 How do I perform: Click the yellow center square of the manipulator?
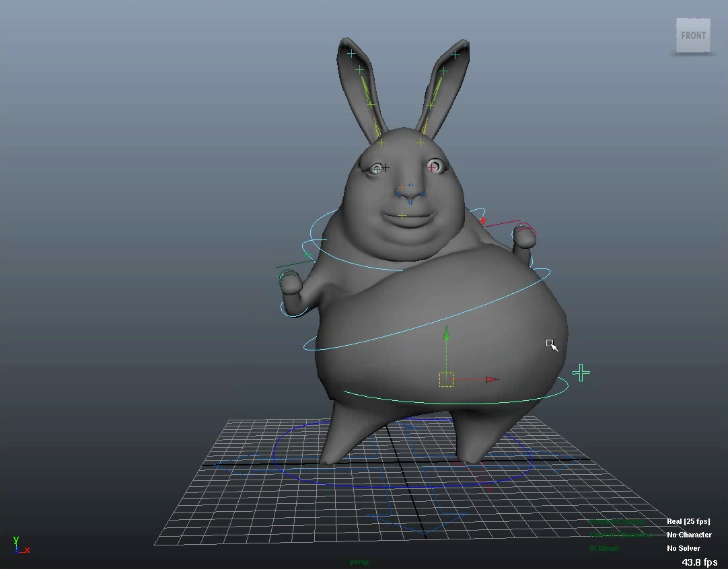[x=446, y=379]
